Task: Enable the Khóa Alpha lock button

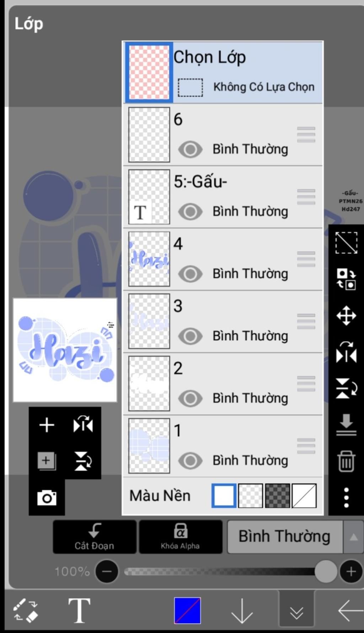Action: [180, 537]
